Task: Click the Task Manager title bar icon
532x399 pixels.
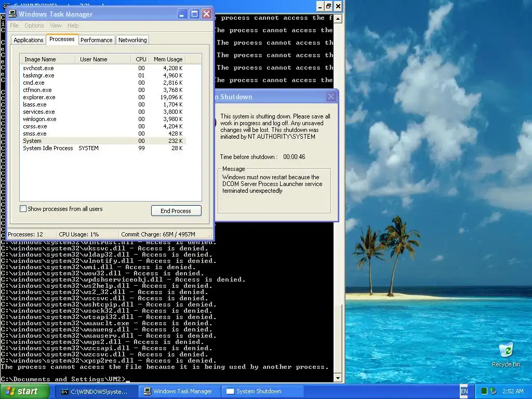Action: point(12,14)
